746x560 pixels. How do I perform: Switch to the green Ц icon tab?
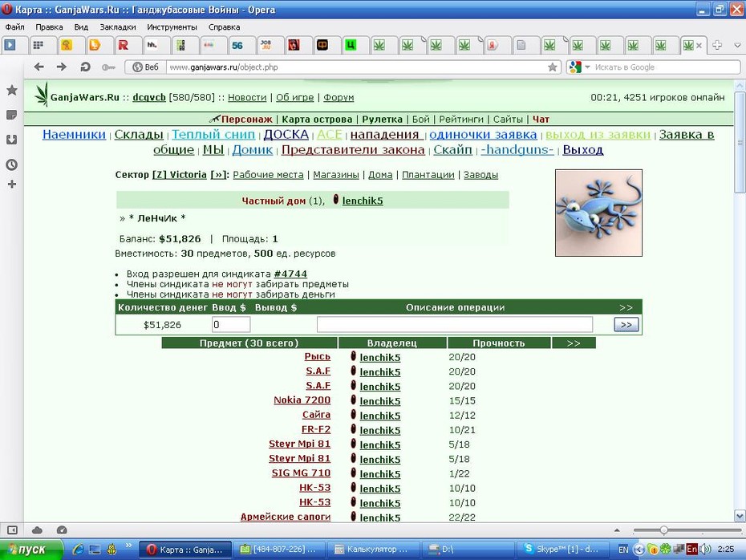[x=351, y=45]
